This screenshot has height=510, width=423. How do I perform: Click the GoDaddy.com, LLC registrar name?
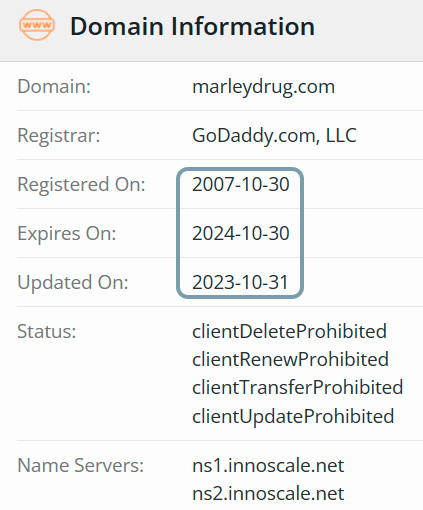pos(274,136)
